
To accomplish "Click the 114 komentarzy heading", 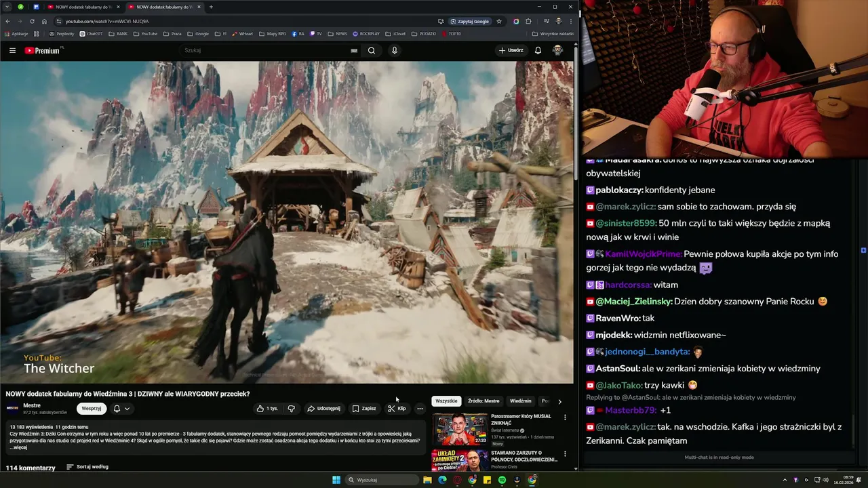I will coord(31,468).
